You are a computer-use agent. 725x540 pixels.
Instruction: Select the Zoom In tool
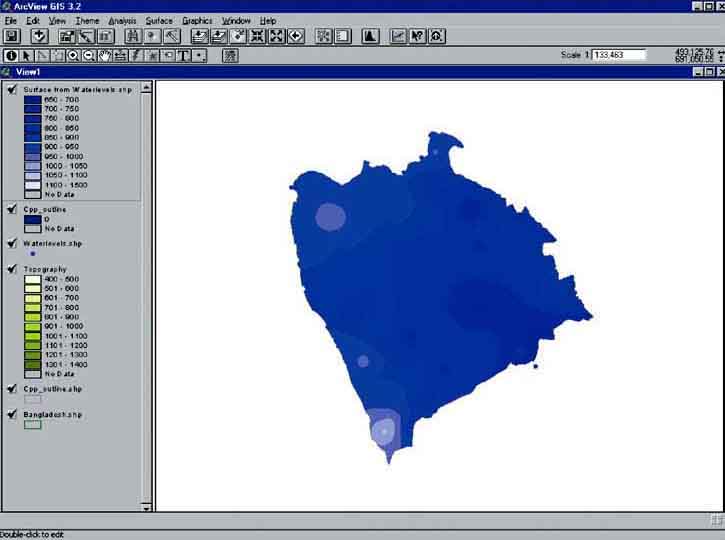pyautogui.click(x=73, y=56)
